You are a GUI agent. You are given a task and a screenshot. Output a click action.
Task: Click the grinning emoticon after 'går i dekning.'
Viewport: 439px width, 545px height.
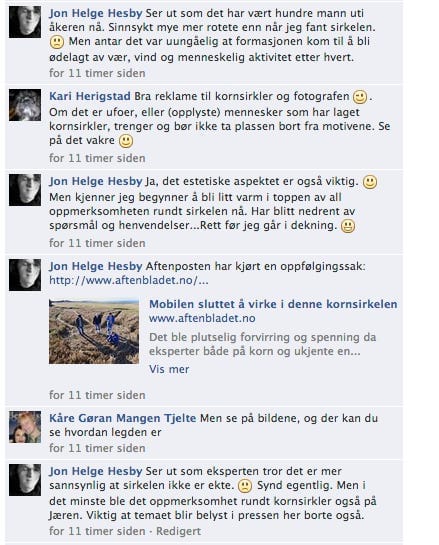tap(348, 226)
